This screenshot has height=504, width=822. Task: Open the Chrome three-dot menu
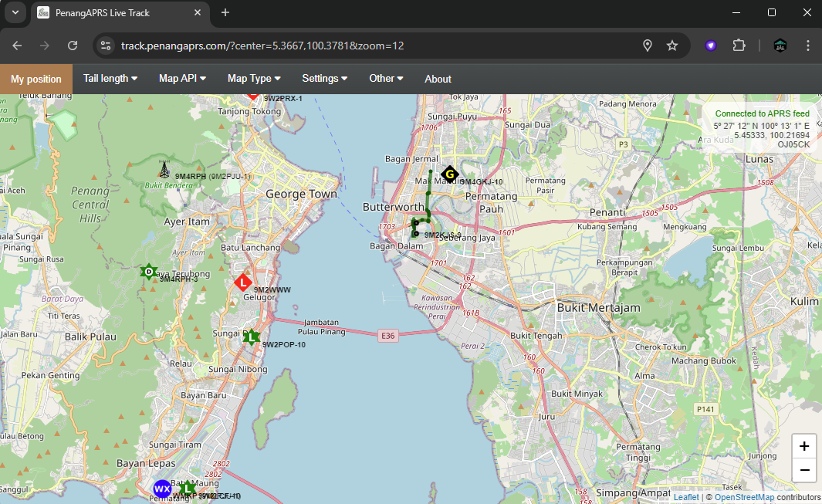(808, 46)
